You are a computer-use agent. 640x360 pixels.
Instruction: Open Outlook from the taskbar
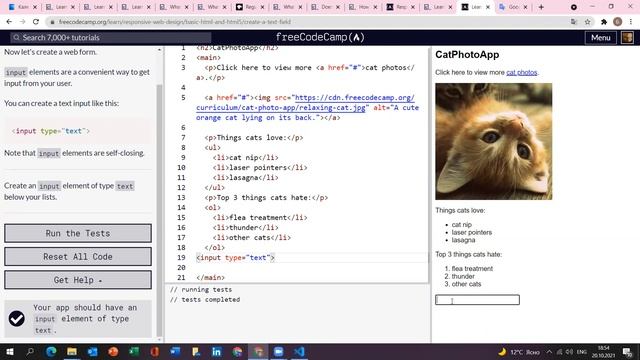[93, 351]
